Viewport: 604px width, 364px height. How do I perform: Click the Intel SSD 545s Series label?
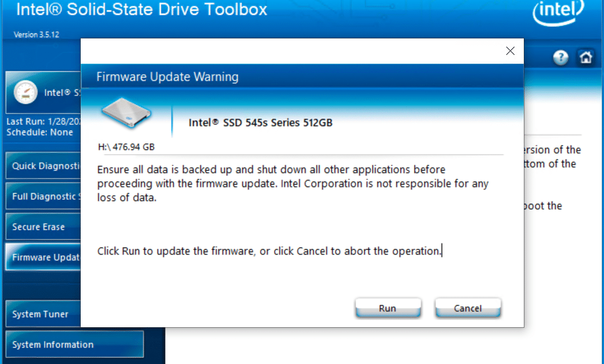coord(260,123)
